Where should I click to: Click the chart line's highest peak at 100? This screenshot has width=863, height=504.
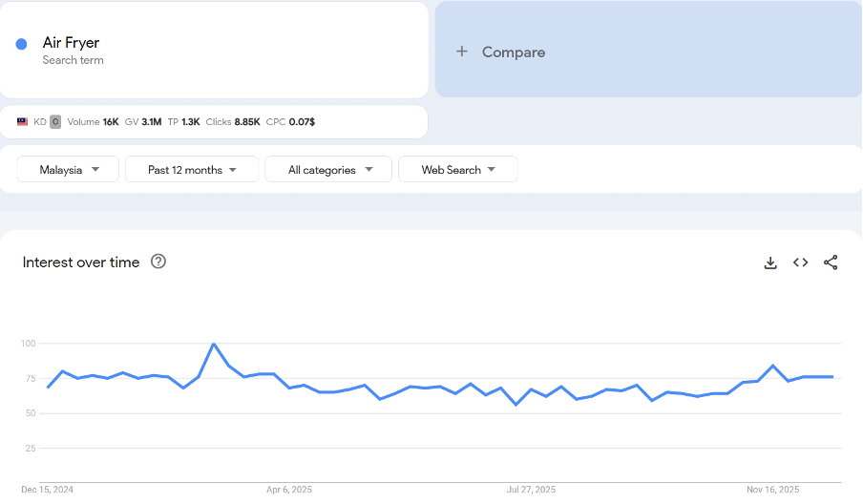[214, 344]
